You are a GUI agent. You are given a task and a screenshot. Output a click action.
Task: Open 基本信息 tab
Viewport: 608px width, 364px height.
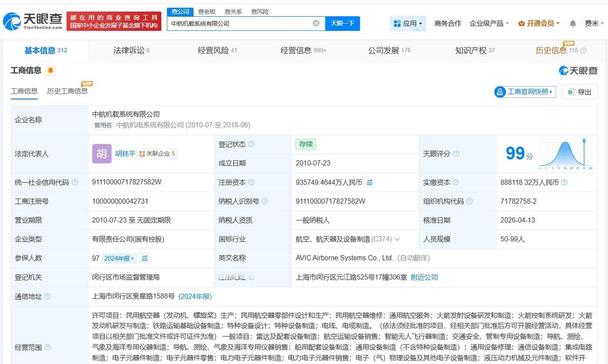point(46,50)
